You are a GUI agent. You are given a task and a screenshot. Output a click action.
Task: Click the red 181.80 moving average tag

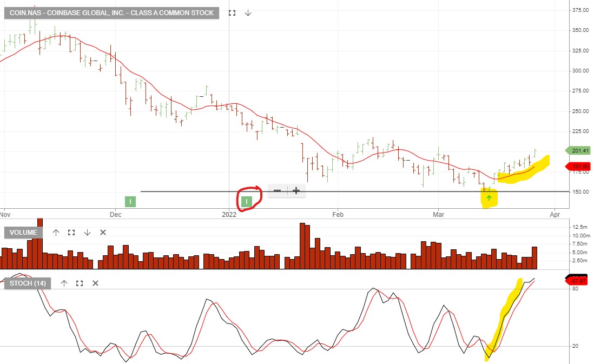click(x=578, y=166)
